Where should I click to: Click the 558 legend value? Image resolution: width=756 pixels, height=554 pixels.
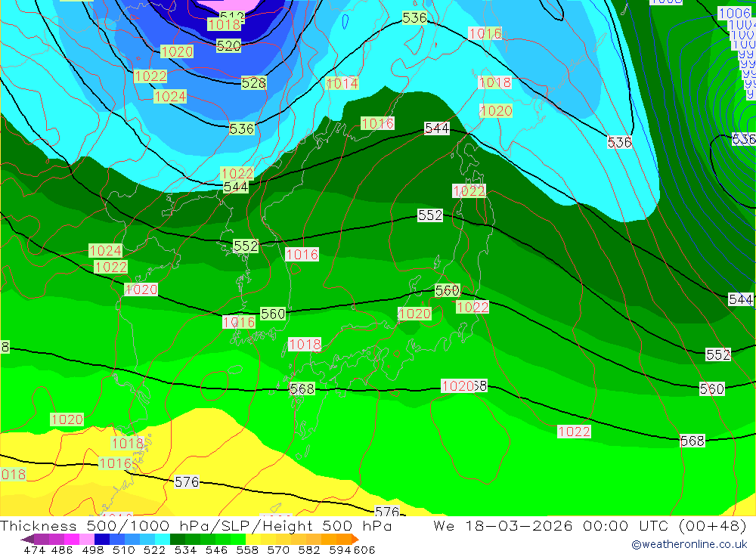tap(247, 549)
